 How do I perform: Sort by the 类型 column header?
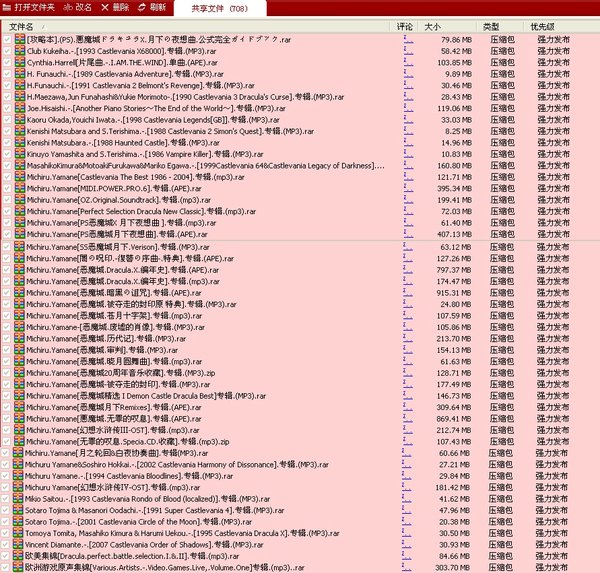coord(491,27)
